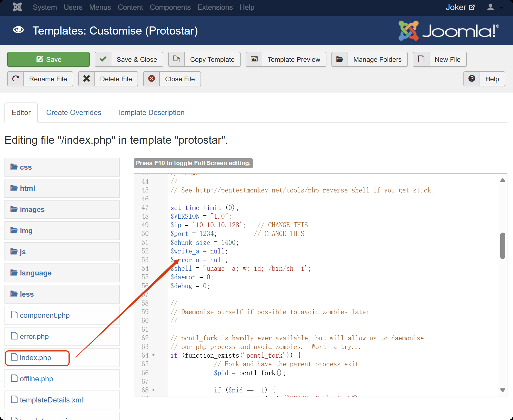The width and height of the screenshot is (513, 420).
Task: Click Template Preview label
Action: point(294,60)
